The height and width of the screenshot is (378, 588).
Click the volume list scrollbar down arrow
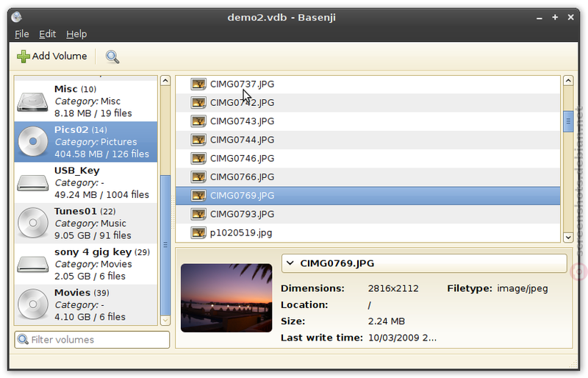(x=165, y=321)
